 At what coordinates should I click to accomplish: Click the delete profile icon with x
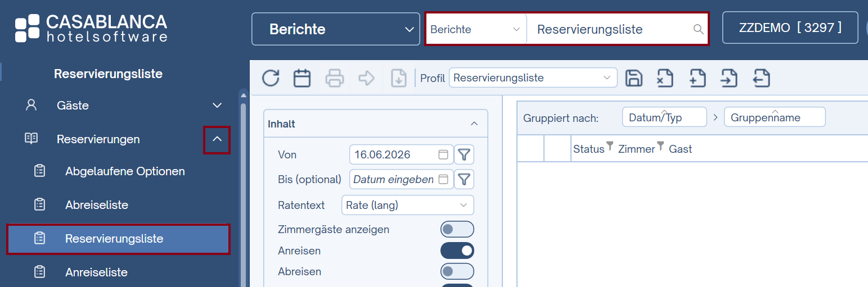(x=665, y=78)
